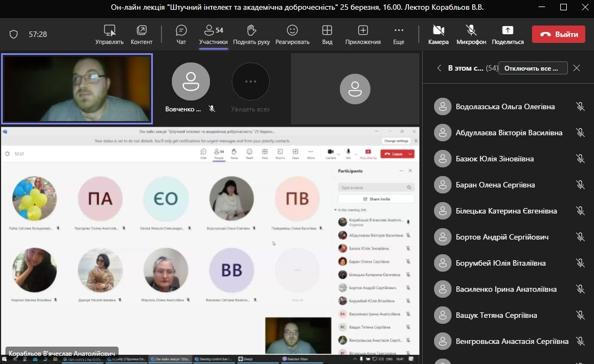This screenshot has height=364, width=594.
Task: Open the Приложения apps button
Action: click(363, 34)
